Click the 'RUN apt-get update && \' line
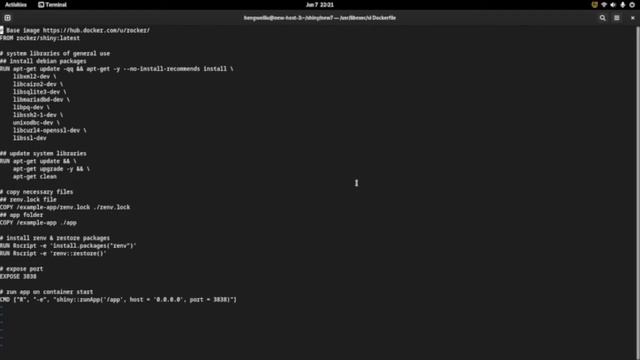Screen dimensions: 640x360 click(x=38, y=161)
